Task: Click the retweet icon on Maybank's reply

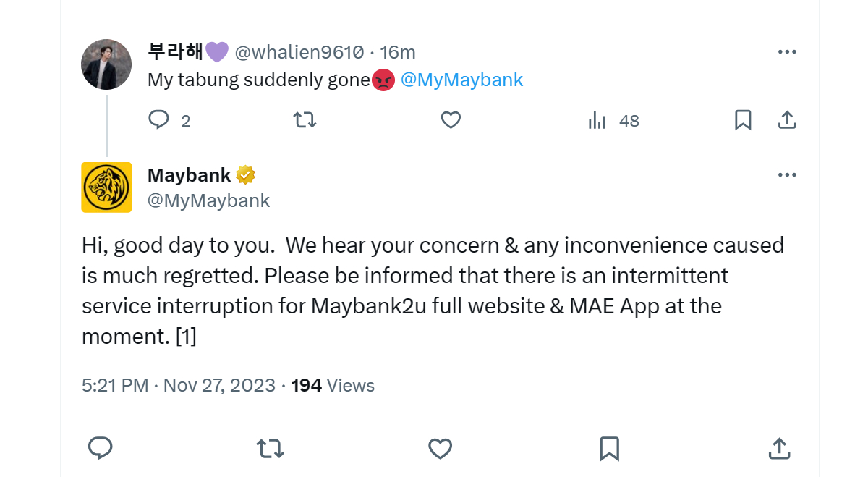Action: point(270,449)
